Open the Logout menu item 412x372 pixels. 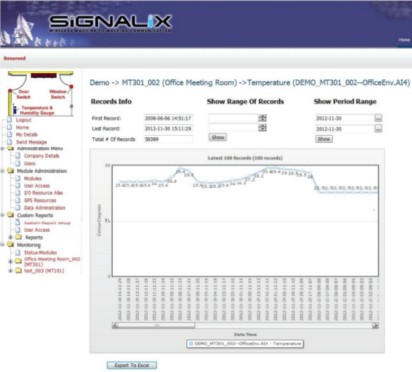[x=23, y=120]
